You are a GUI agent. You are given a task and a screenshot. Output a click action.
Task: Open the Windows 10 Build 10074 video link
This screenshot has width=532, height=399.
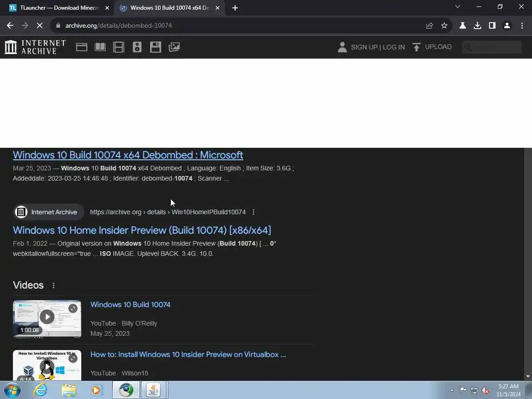pos(130,305)
